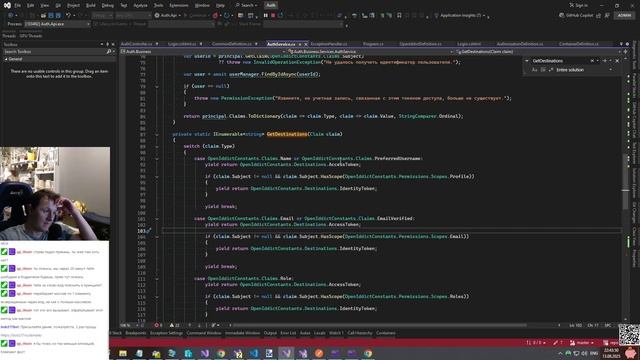Open the Application Insights dropdown
Image resolution: width=640 pixels, height=360 pixels.
[461, 16]
